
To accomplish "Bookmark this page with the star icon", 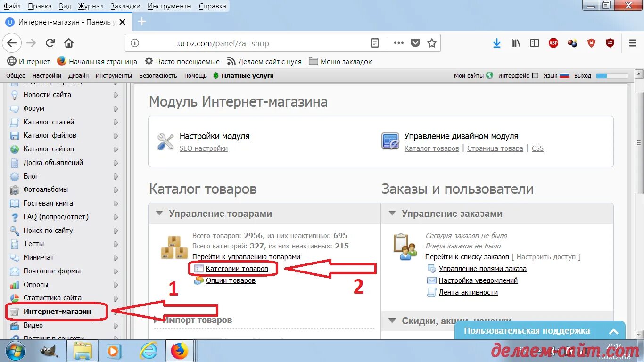I will (x=431, y=43).
